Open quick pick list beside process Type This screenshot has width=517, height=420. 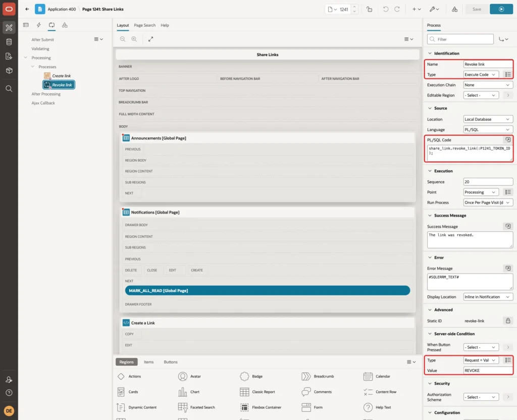click(508, 75)
